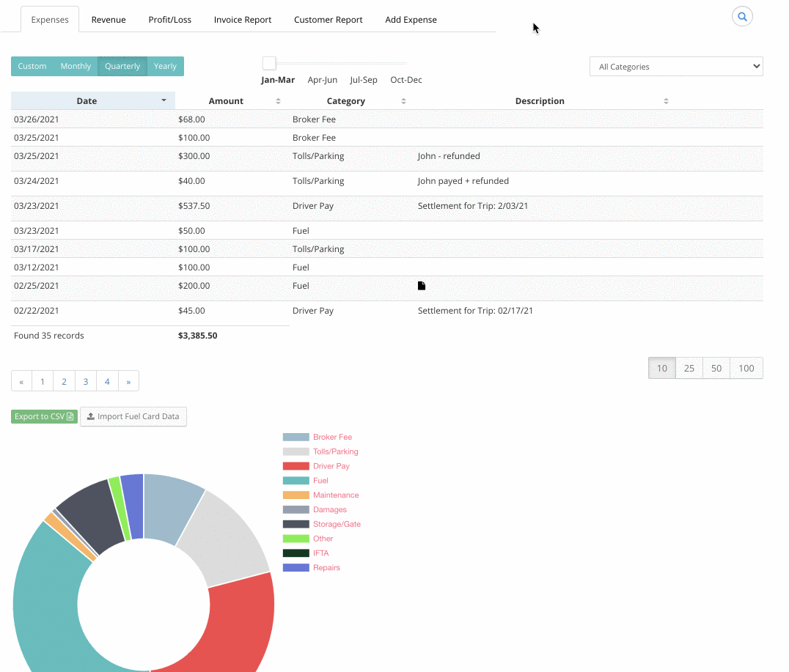This screenshot has height=672, width=789.
Task: Click 'Settlement for Trip: 2/03/21' description
Action: 472,206
